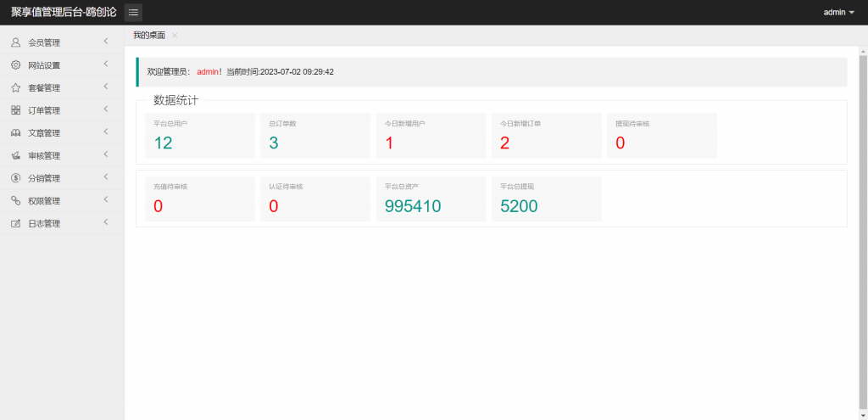Click the 分销管理 dollar icon
The height and width of the screenshot is (420, 868).
coord(16,178)
